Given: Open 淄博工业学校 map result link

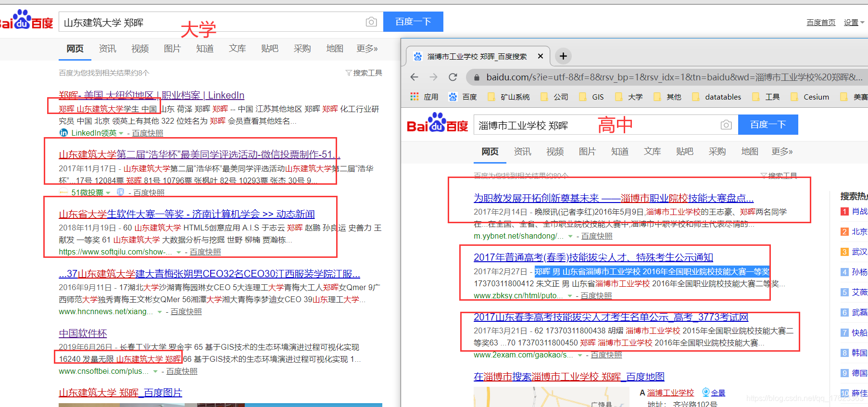Looking at the screenshot, I should pos(670,393).
